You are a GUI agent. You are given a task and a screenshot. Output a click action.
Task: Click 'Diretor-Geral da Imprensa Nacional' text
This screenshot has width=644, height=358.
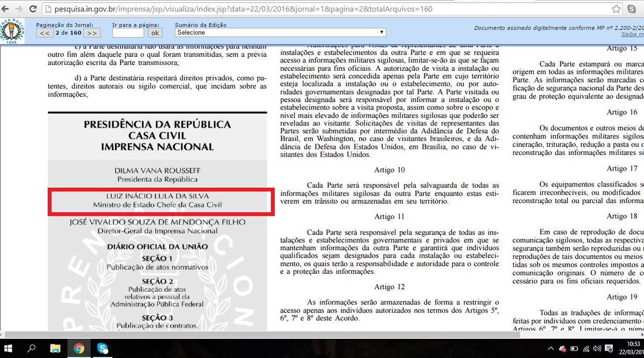coord(157,231)
